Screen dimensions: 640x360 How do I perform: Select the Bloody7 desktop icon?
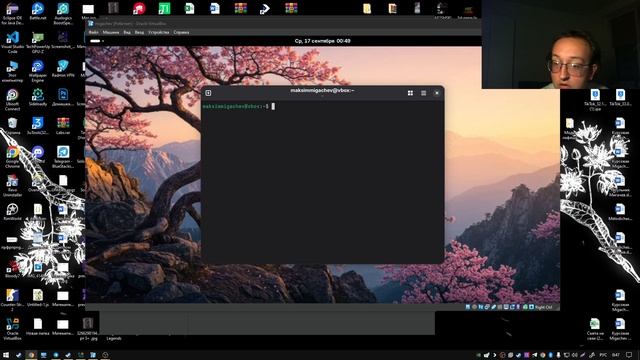click(x=12, y=269)
